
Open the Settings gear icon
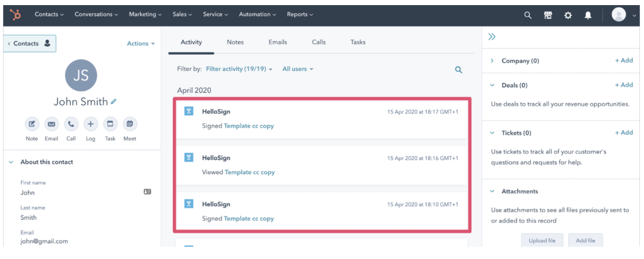click(x=568, y=15)
